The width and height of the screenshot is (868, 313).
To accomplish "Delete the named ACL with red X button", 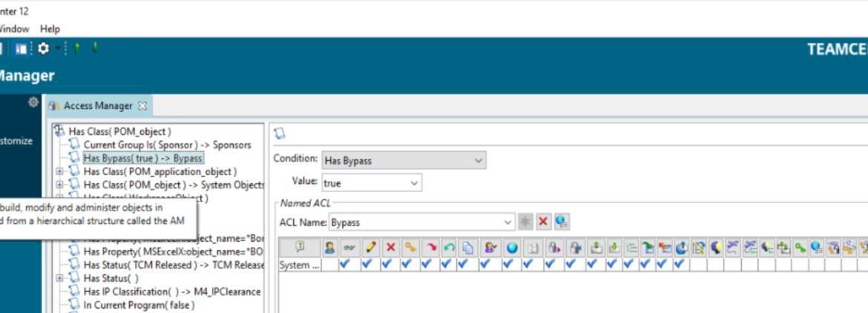I will point(543,222).
